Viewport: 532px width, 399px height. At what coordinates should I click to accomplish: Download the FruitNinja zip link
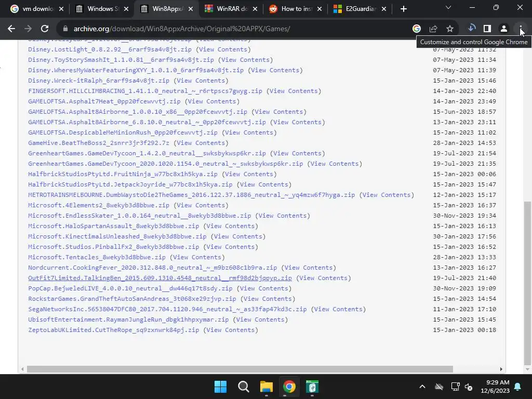[123, 174]
